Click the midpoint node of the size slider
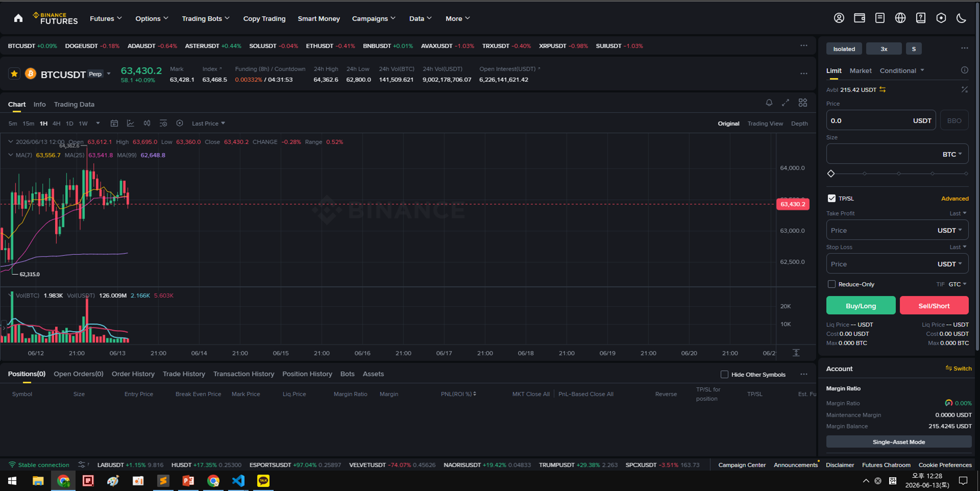 [899, 174]
